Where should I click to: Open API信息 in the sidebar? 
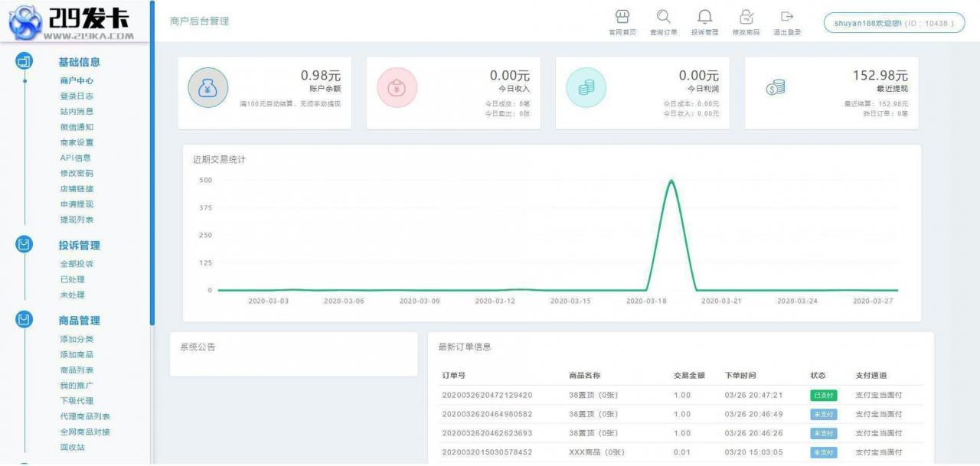coord(76,158)
